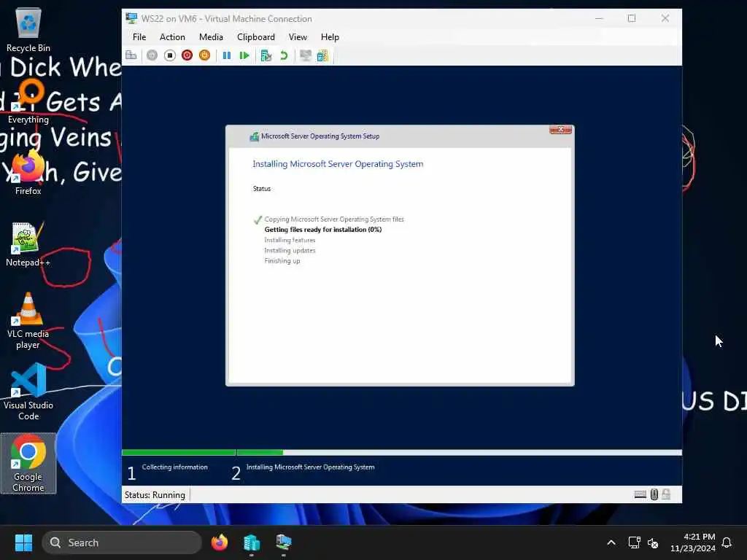Click the Share/zoom toolbar icon at far right
This screenshot has width=747, height=560.
tap(322, 55)
